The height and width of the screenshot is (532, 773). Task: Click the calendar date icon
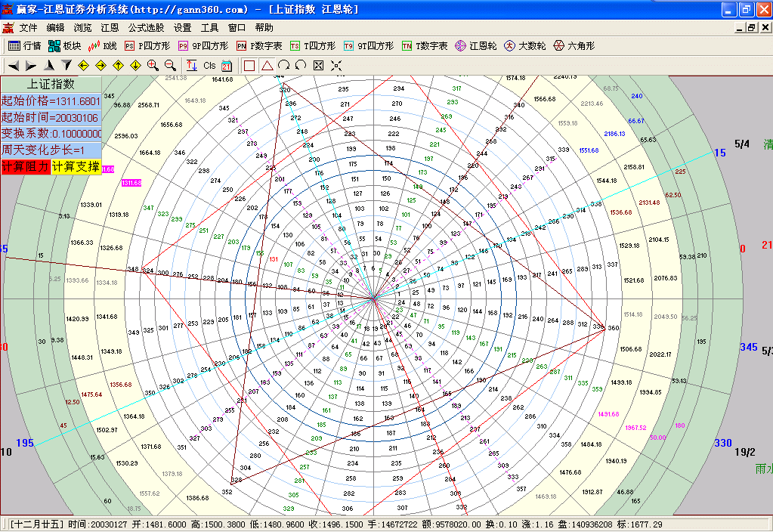click(x=226, y=66)
